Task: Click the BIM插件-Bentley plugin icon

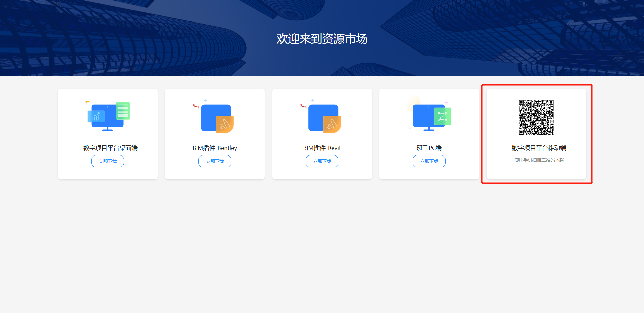Action: click(x=216, y=118)
